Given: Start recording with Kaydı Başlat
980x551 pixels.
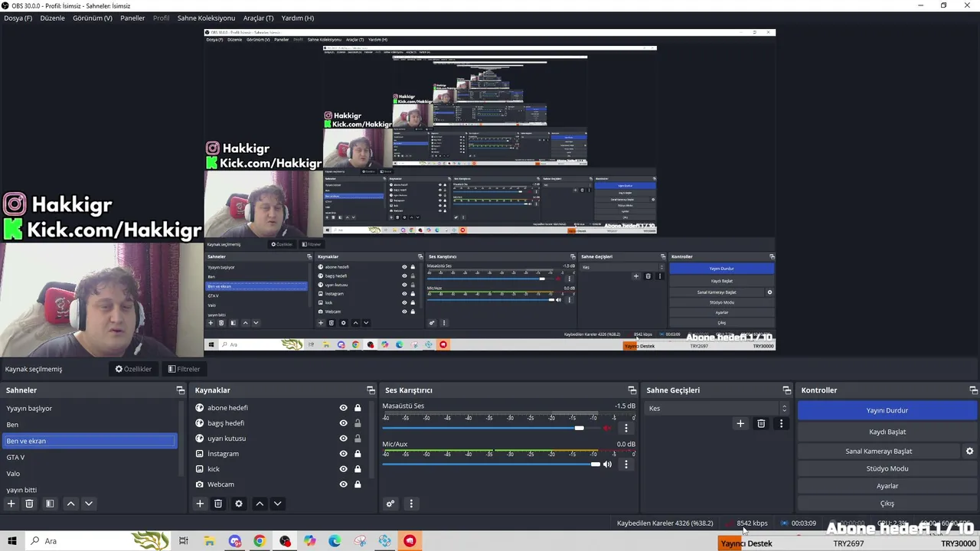Looking at the screenshot, I should (x=887, y=432).
